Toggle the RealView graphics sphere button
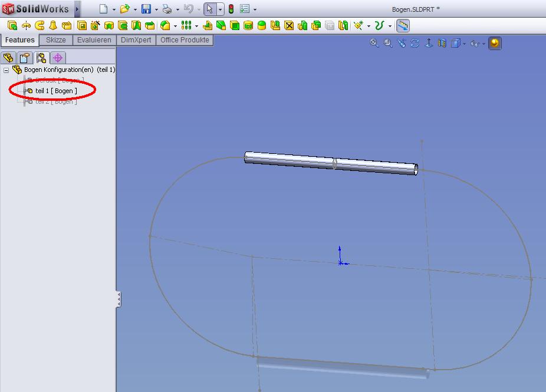 pyautogui.click(x=495, y=43)
